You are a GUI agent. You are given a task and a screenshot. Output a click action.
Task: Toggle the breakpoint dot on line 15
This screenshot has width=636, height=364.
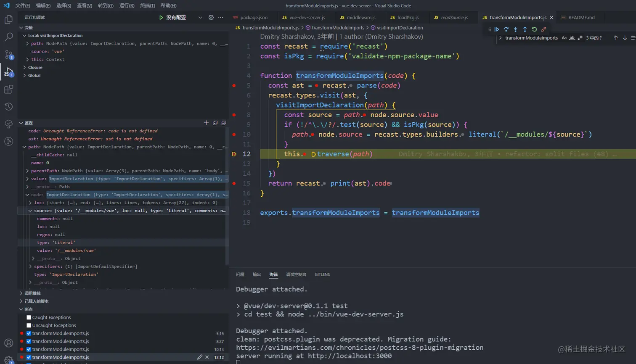click(x=234, y=183)
